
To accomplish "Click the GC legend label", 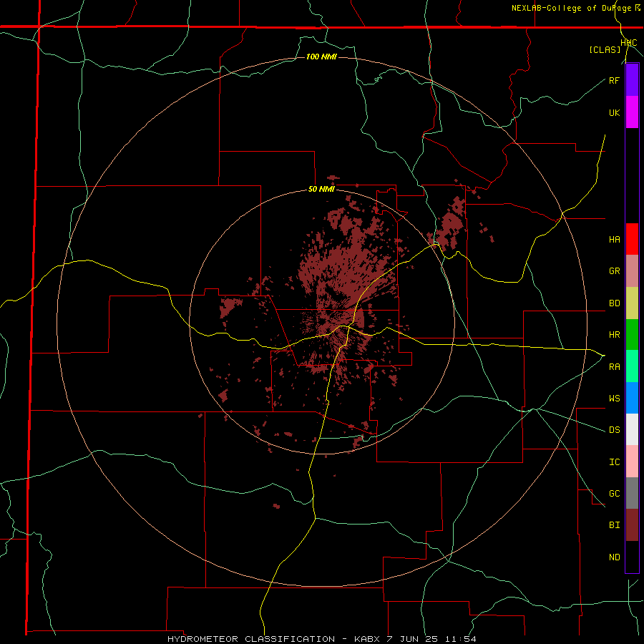I will pos(614,494).
